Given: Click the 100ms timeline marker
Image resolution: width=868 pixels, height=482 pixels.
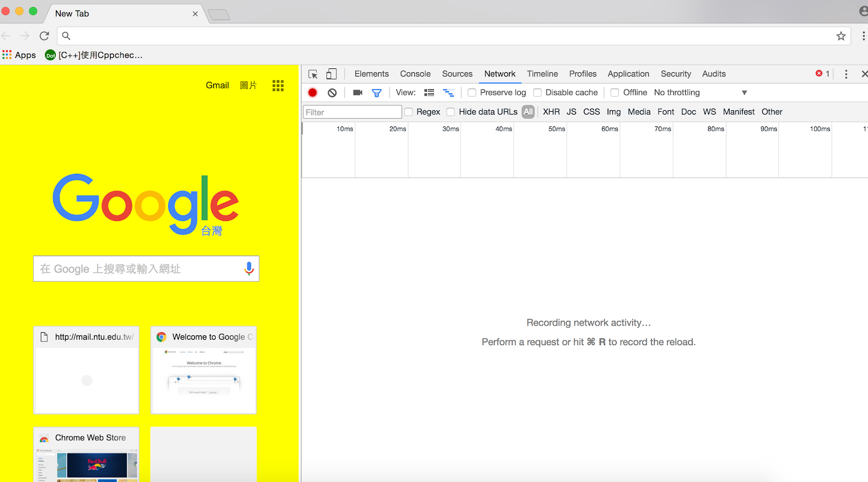Looking at the screenshot, I should (820, 129).
